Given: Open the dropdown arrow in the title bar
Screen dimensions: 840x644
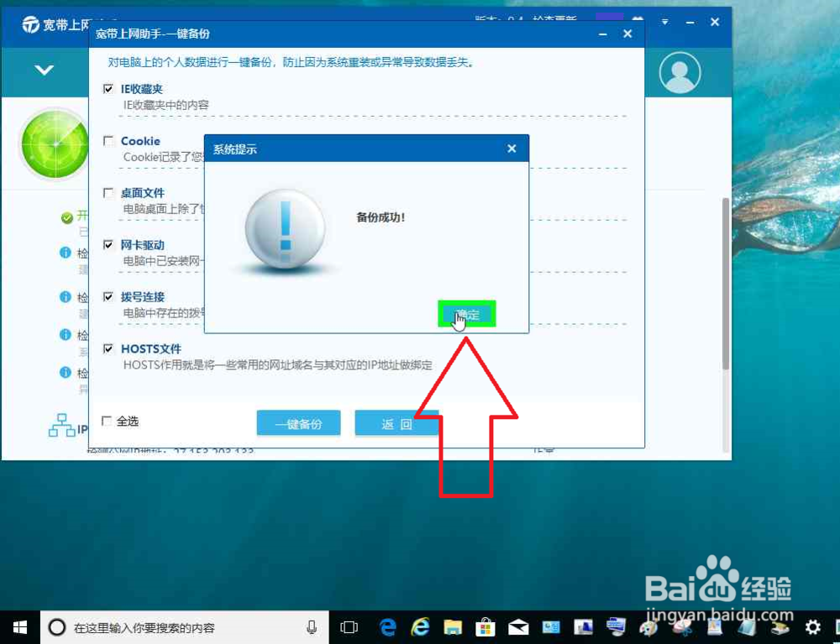Looking at the screenshot, I should (664, 23).
